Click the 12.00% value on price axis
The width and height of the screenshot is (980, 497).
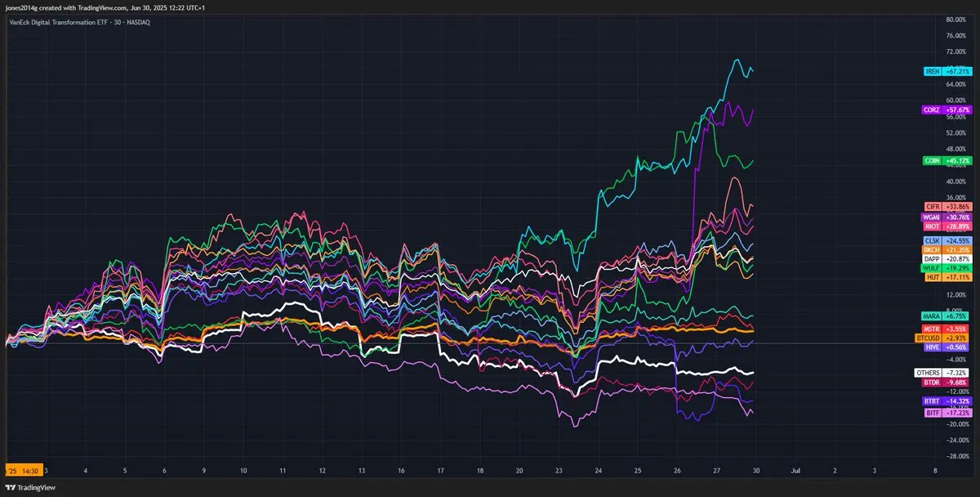click(x=958, y=294)
